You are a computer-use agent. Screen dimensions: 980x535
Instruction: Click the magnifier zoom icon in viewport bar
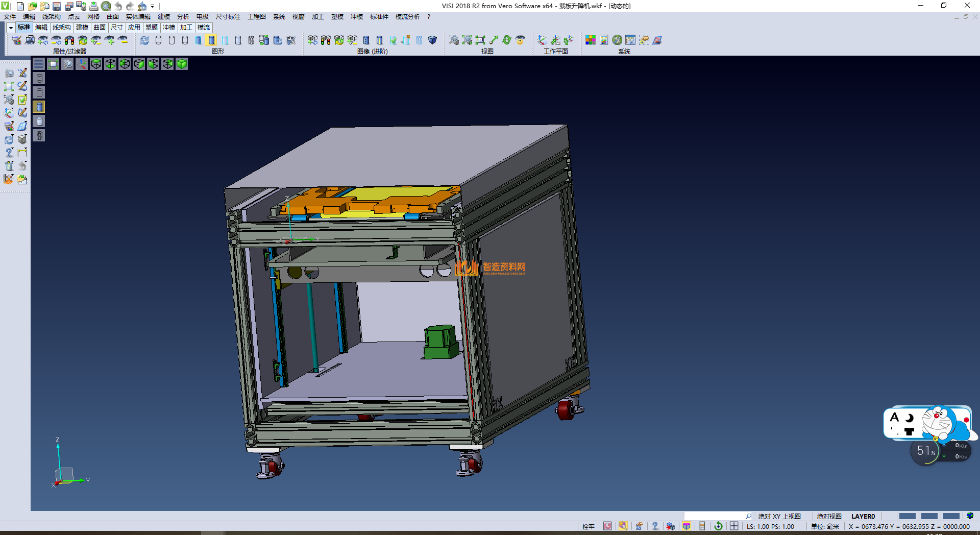(67, 64)
